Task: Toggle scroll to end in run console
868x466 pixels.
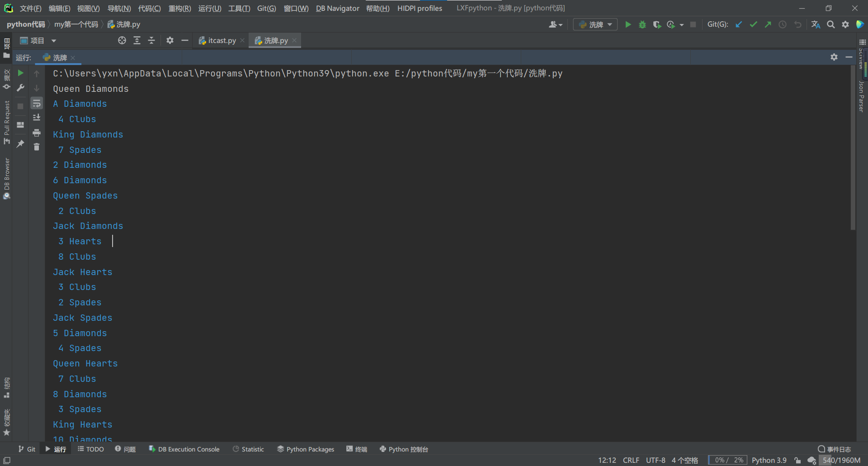Action: point(37,118)
